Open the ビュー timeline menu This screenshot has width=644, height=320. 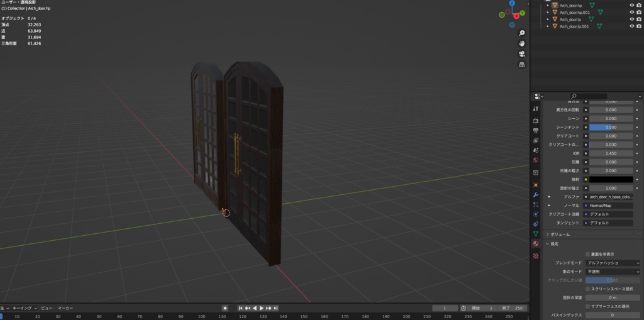coord(47,308)
